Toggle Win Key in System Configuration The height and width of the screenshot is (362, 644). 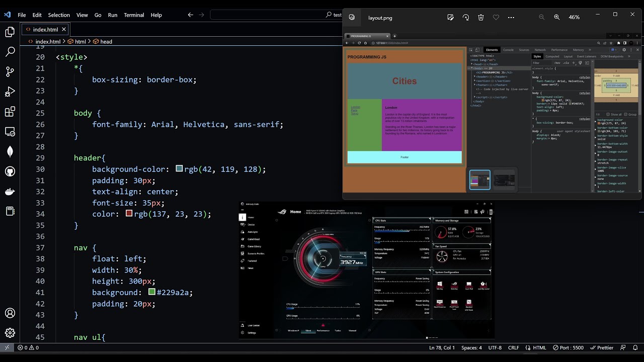point(440,285)
